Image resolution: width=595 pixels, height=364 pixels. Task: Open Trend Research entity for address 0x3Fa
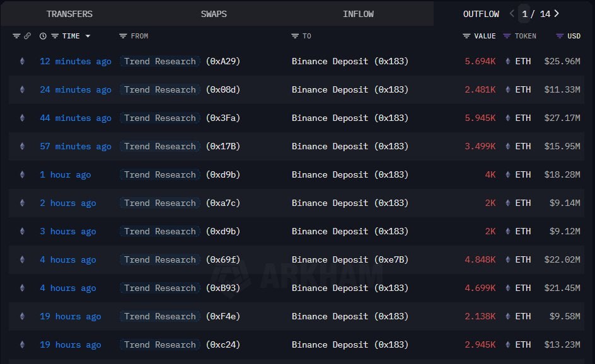pos(160,118)
